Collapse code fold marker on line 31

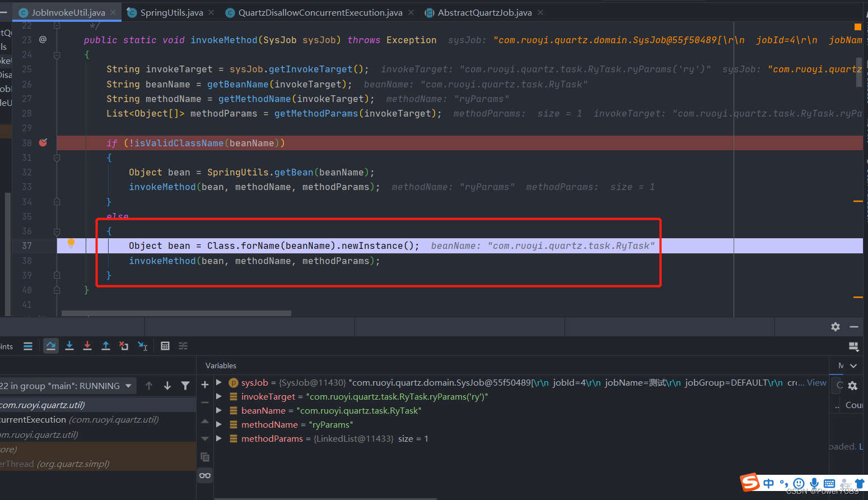click(x=57, y=158)
